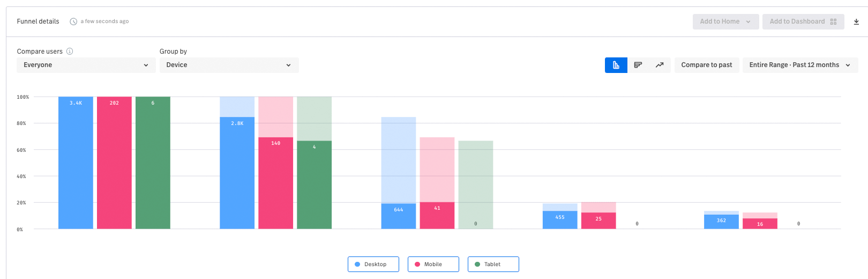The width and height of the screenshot is (868, 279).
Task: Click the Funnel details title
Action: (38, 21)
